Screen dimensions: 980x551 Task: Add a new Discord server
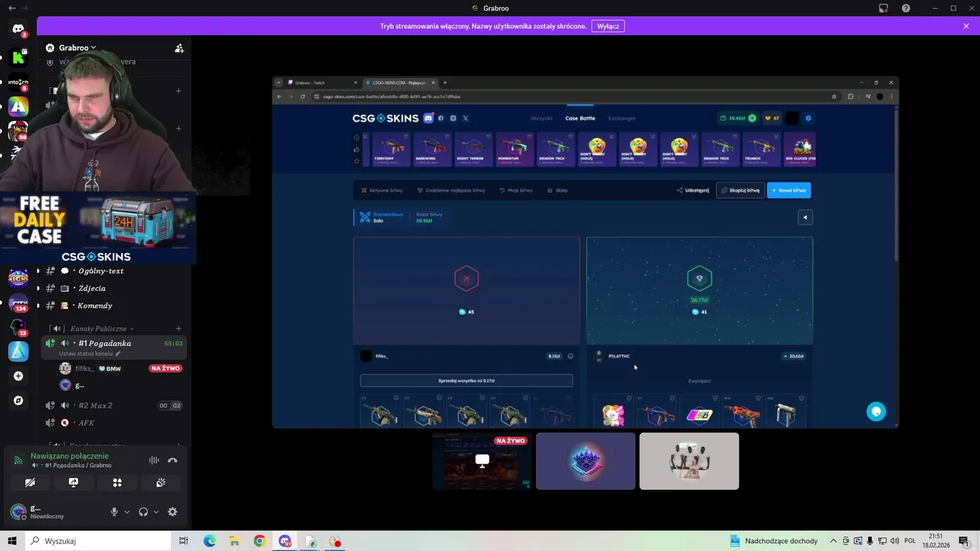18,376
